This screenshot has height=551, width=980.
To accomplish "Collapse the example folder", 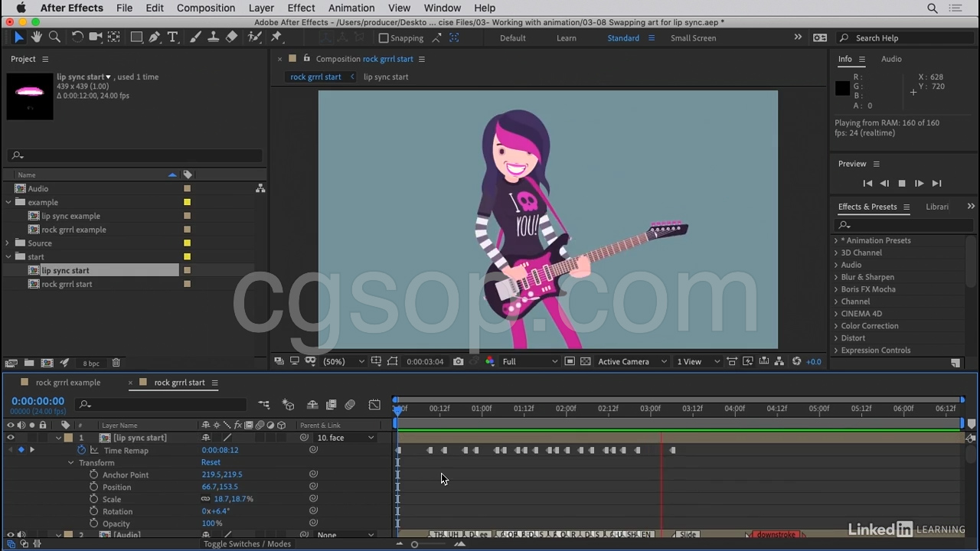I will (x=8, y=202).
